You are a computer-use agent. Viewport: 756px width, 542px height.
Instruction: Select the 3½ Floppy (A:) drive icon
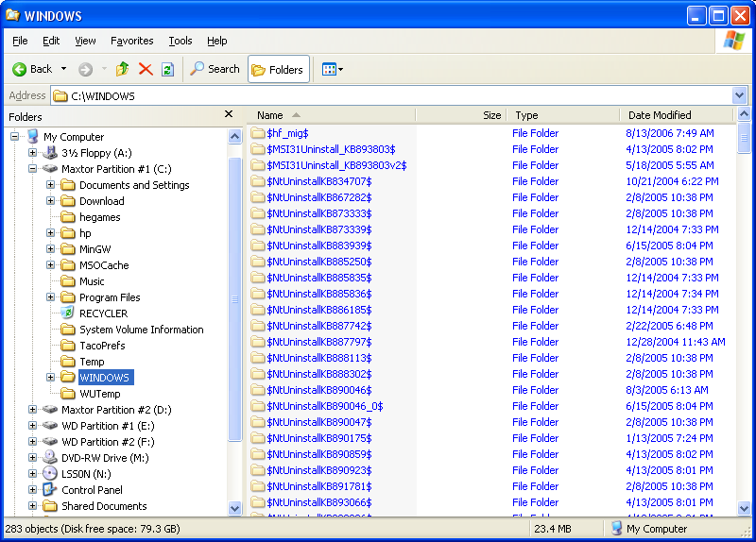coord(50,153)
